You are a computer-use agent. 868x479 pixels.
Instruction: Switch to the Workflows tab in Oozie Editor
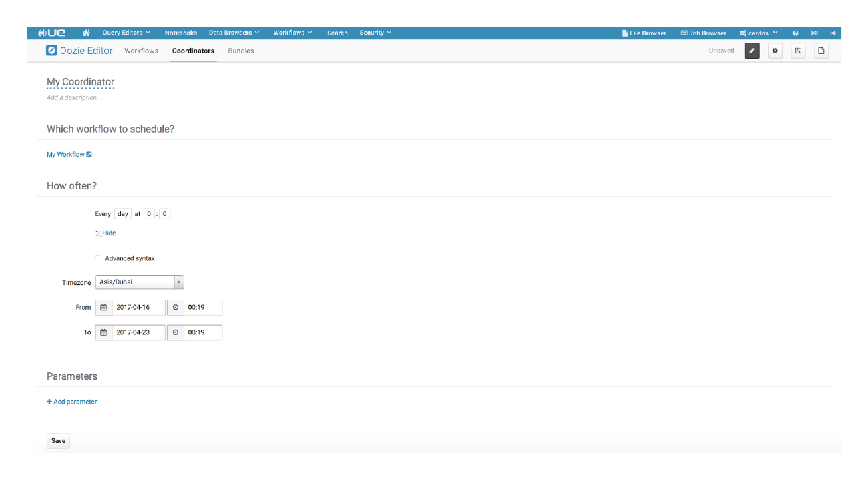[x=141, y=51]
